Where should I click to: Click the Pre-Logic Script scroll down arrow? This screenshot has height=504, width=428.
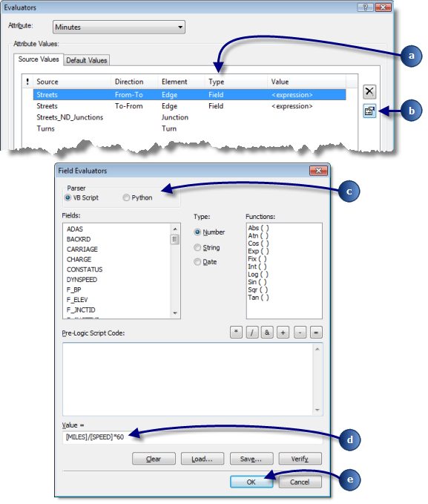point(317,410)
